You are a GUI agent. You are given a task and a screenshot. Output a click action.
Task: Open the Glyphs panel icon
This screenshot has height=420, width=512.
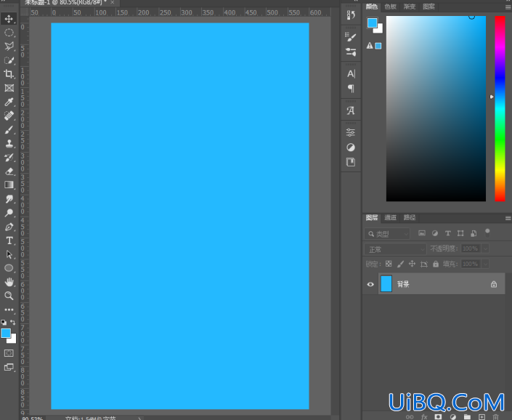tap(351, 110)
